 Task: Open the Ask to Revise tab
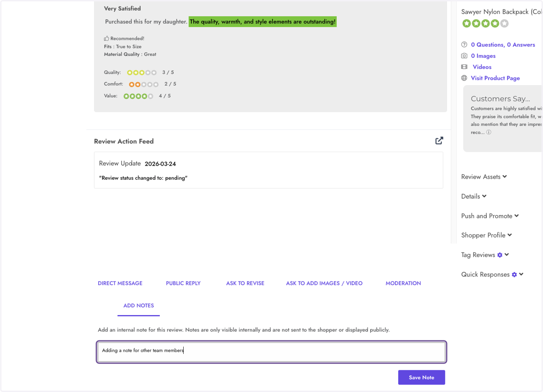tap(245, 283)
